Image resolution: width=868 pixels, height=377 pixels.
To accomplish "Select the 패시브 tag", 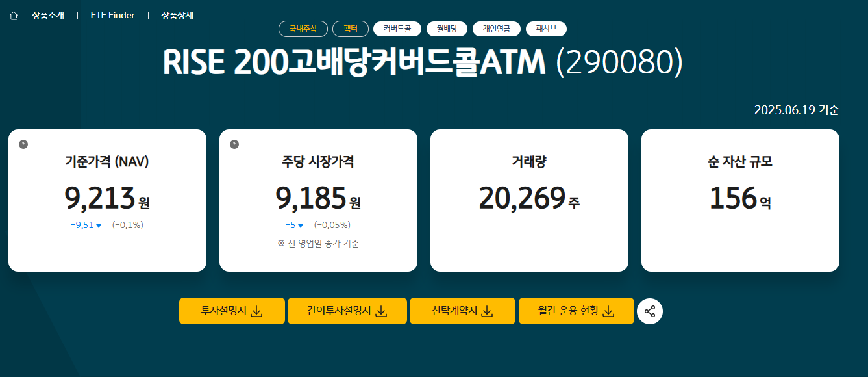I will coord(546,29).
